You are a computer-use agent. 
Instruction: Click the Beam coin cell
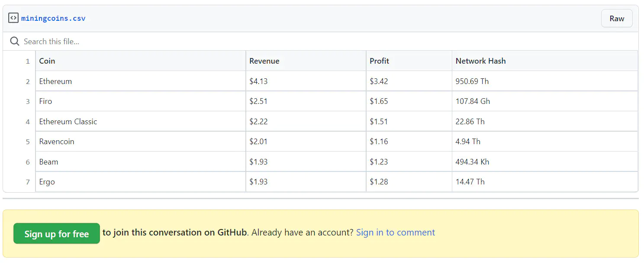[141, 162]
